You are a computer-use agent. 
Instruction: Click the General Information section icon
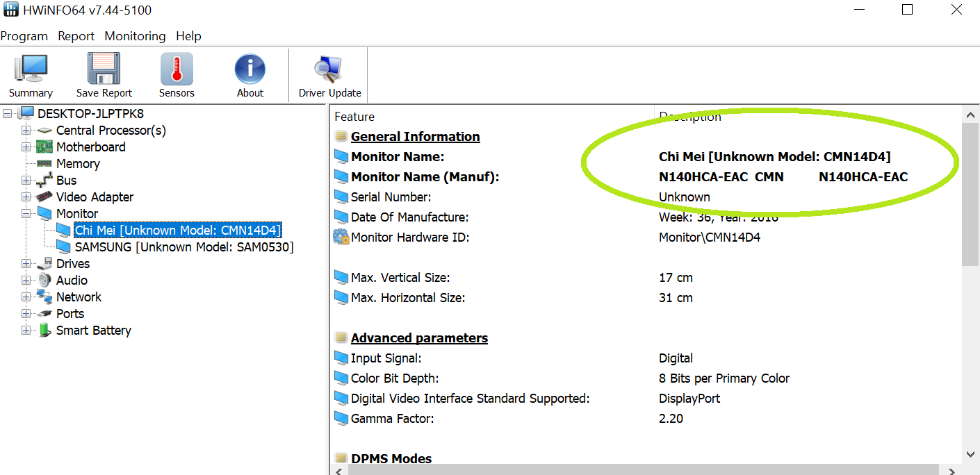pos(341,136)
